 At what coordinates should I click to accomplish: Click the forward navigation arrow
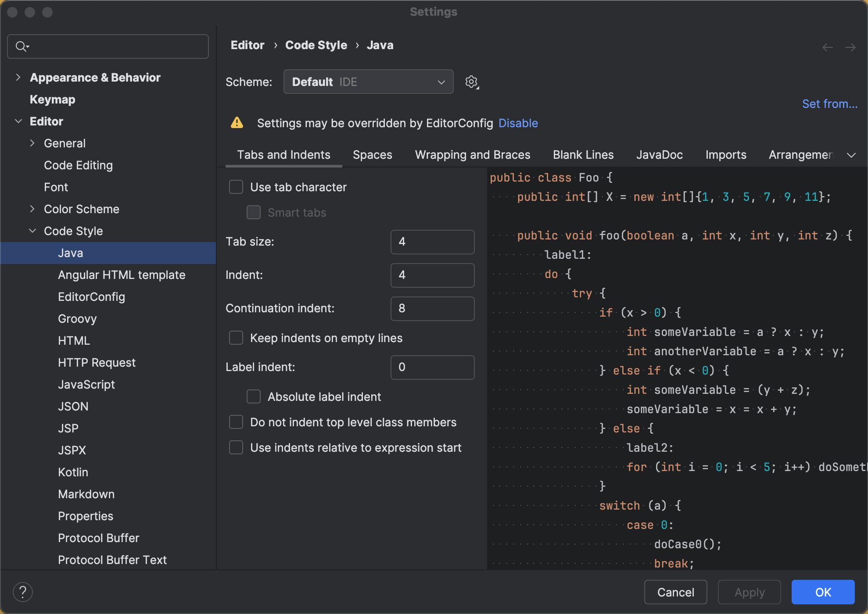[851, 47]
